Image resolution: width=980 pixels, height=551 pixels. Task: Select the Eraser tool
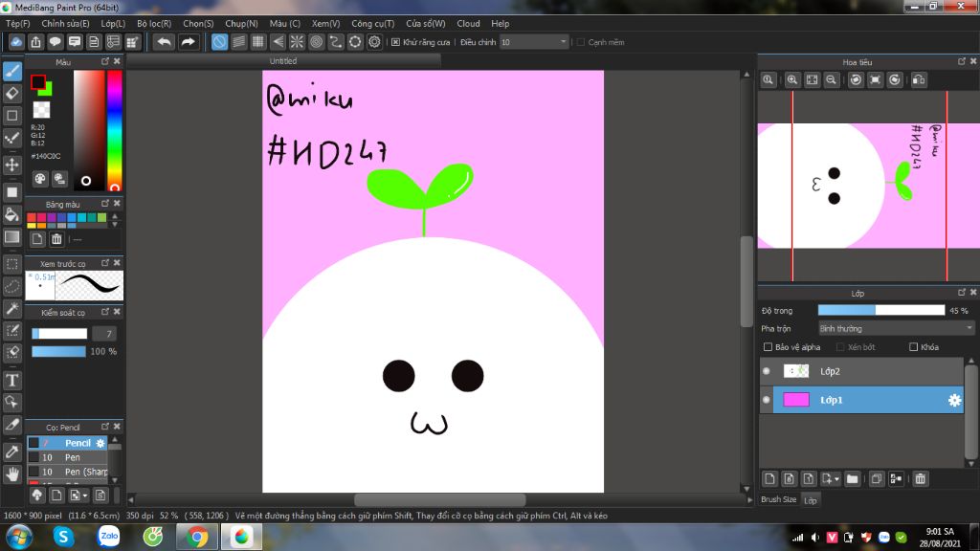[12, 94]
